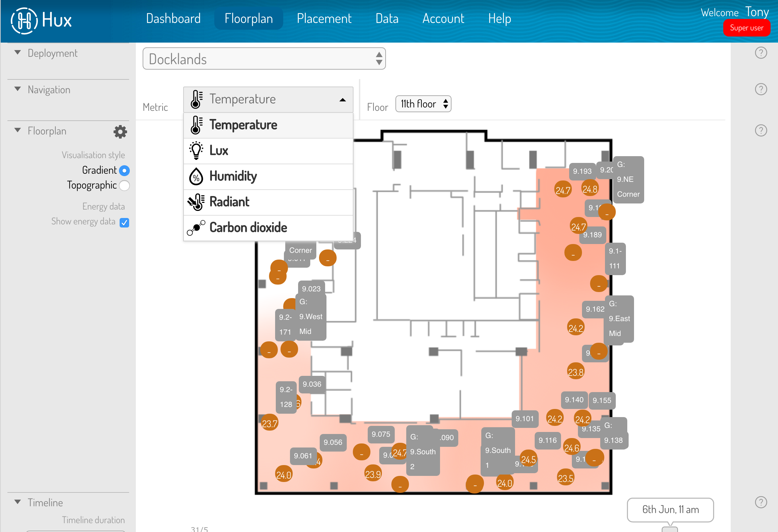This screenshot has width=778, height=532.
Task: Click help icon beside Deployment section
Action: (761, 53)
